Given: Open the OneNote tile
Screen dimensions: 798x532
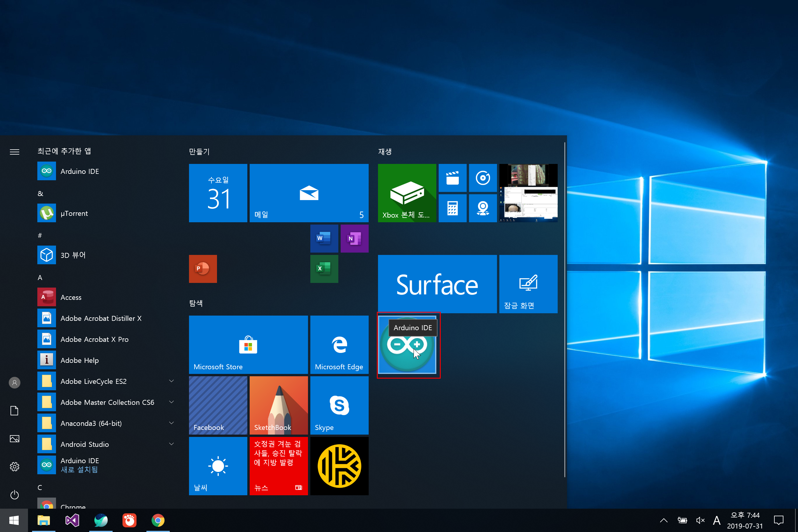Looking at the screenshot, I should [354, 238].
